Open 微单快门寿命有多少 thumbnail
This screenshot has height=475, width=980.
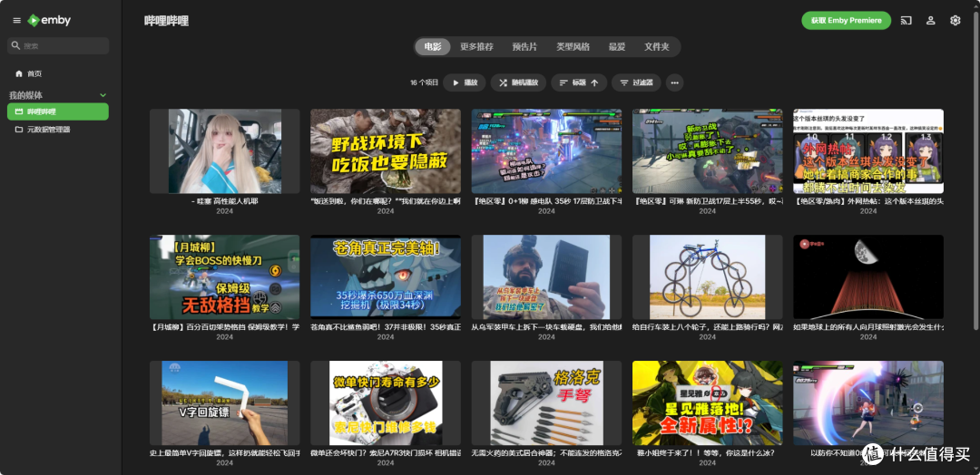tap(386, 403)
